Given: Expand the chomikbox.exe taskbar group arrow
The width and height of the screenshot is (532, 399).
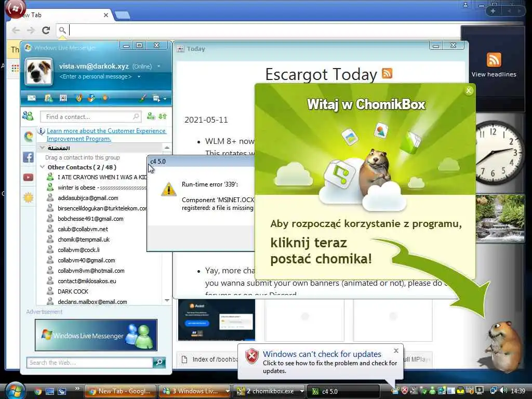Looking at the screenshot, I should 302,391.
